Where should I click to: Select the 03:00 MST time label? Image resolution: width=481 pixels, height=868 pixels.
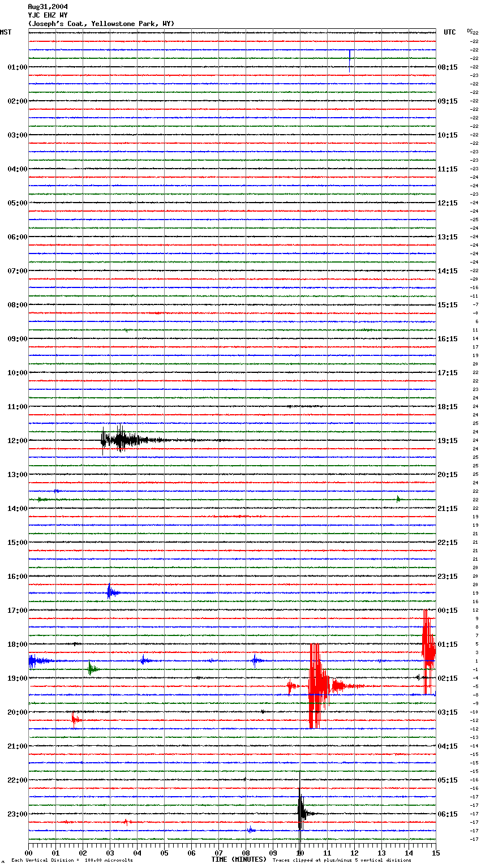[x=18, y=135]
